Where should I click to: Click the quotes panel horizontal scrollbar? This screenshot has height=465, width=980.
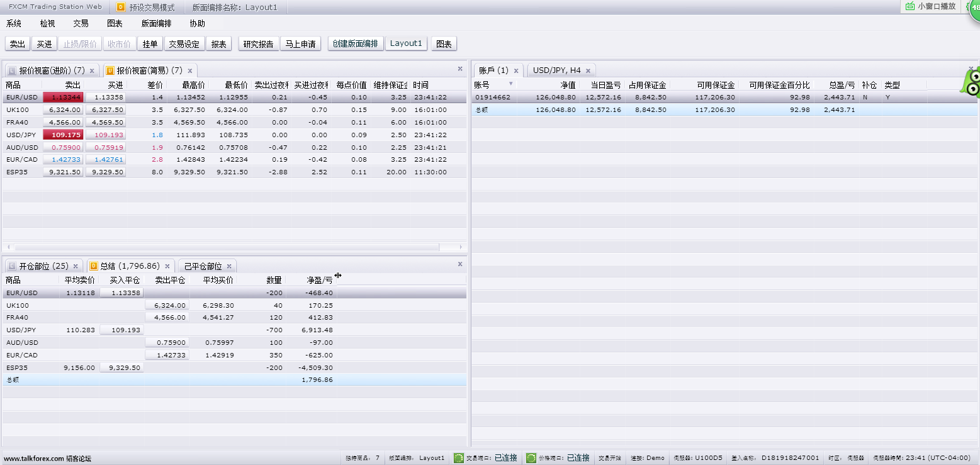tap(227, 247)
